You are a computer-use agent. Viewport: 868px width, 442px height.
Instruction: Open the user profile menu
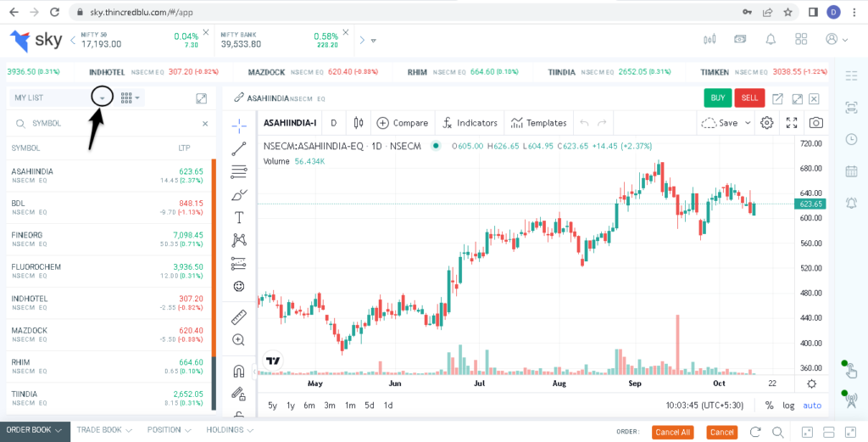(x=836, y=39)
